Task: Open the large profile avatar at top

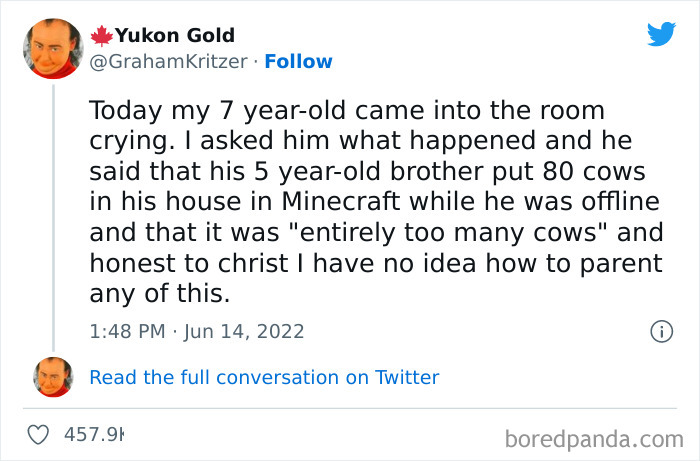Action: click(x=54, y=49)
